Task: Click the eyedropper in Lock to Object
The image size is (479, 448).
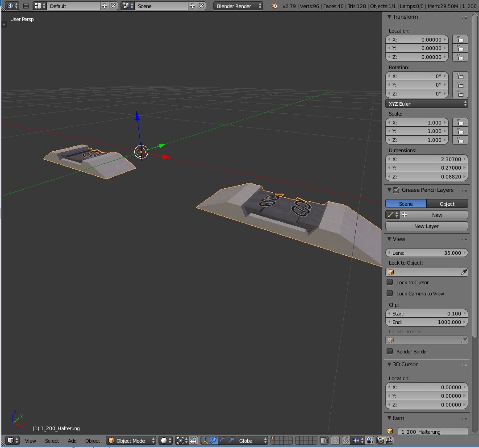Action: (x=464, y=272)
